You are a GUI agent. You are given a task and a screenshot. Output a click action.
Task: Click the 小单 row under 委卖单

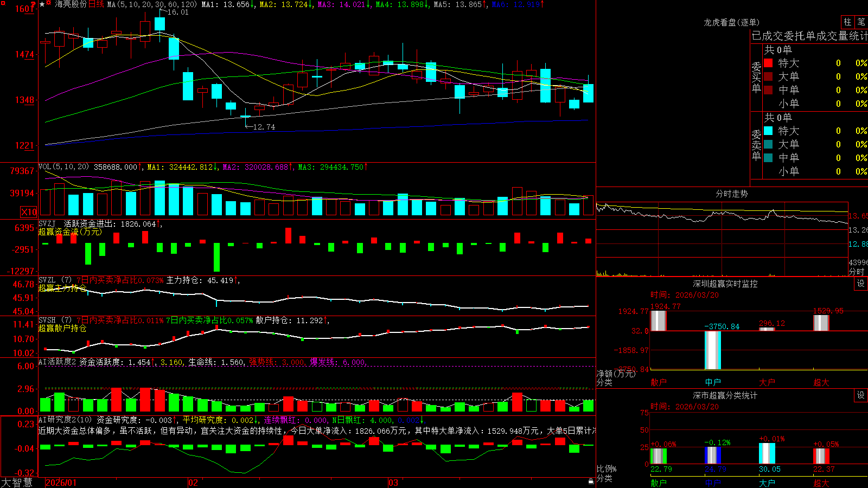[x=815, y=171]
